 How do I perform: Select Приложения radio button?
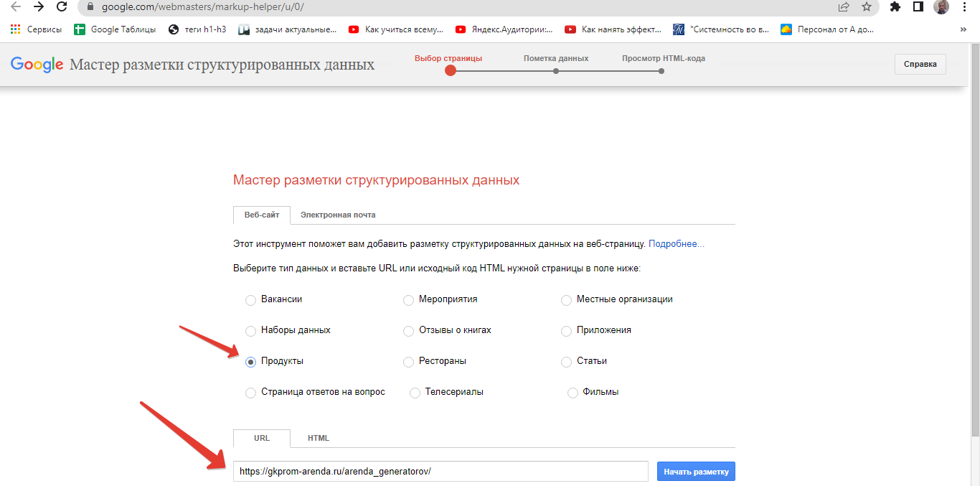[x=566, y=331]
